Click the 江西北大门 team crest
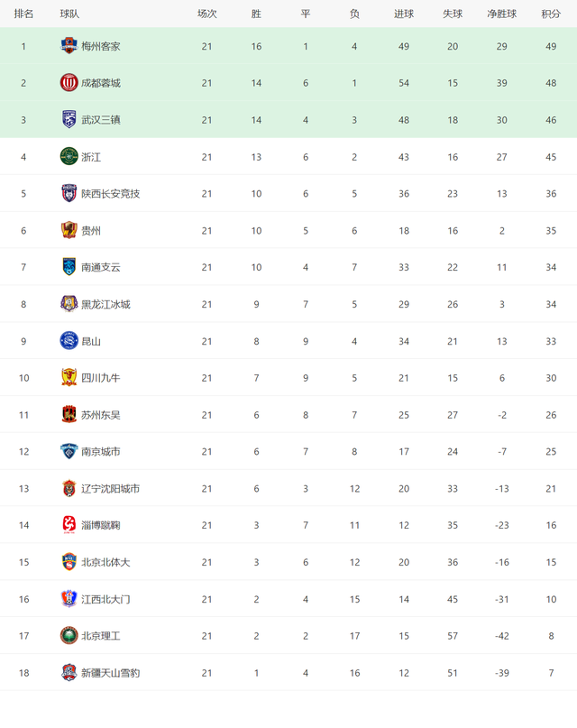 tap(69, 598)
